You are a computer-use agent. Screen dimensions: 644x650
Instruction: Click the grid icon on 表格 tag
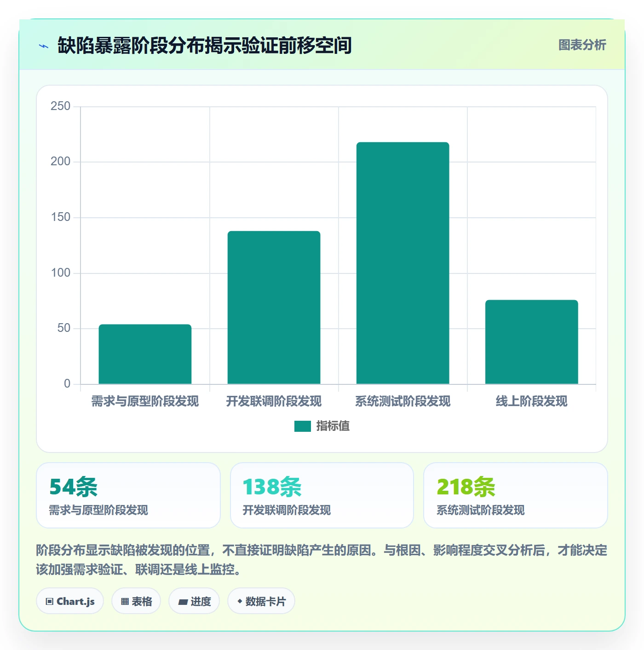click(125, 602)
